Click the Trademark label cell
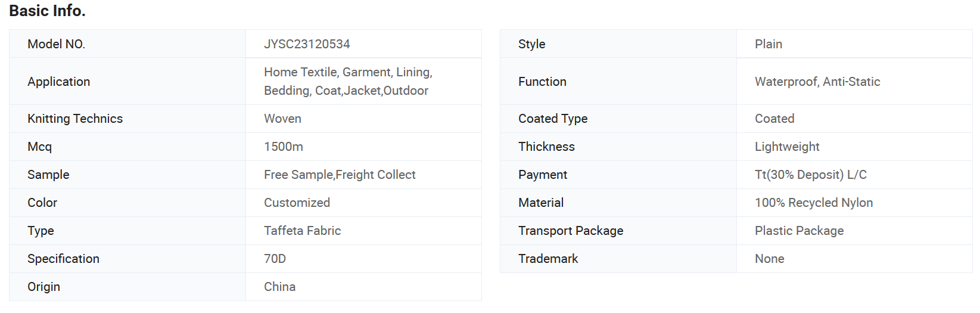The width and height of the screenshot is (980, 313). tap(618, 259)
